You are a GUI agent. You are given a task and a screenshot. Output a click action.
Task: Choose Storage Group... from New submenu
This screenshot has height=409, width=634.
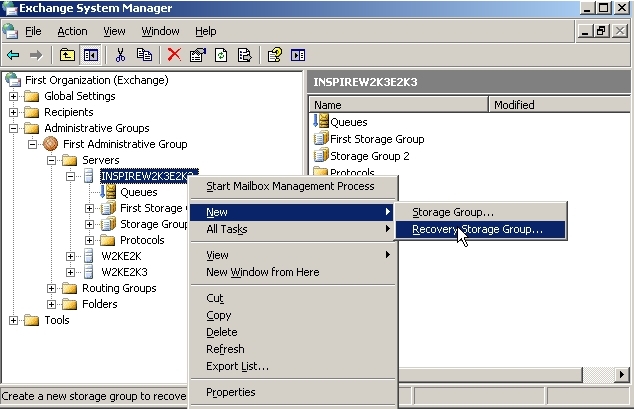click(480, 212)
